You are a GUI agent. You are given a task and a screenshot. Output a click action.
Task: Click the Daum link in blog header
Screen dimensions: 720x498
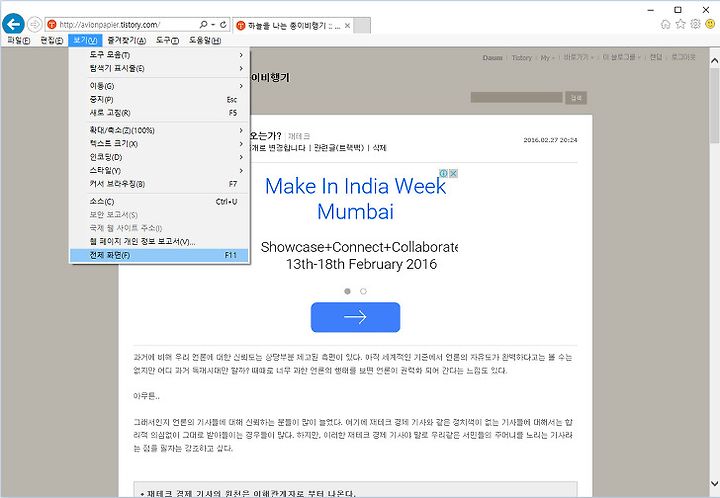(492, 57)
